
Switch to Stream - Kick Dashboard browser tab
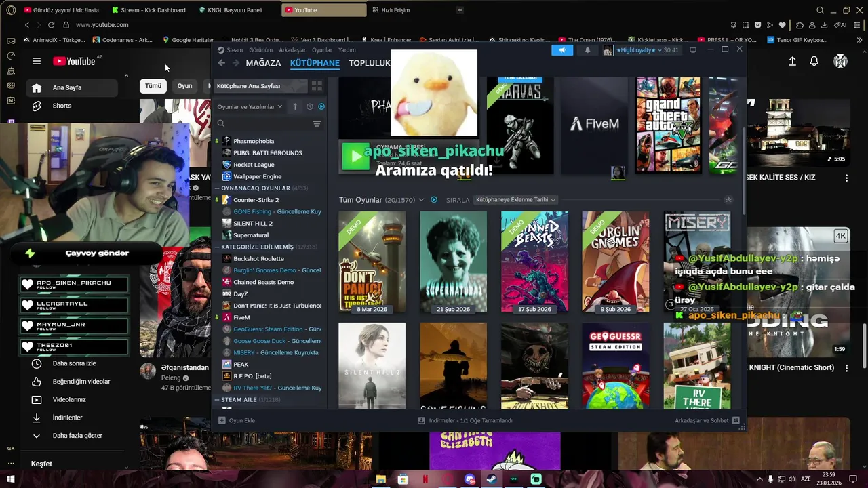[x=149, y=10]
